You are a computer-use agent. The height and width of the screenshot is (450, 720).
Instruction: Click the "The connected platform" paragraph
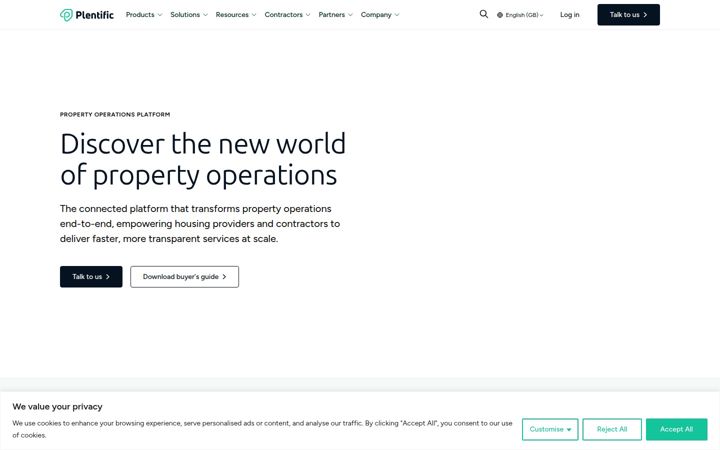pyautogui.click(x=200, y=224)
